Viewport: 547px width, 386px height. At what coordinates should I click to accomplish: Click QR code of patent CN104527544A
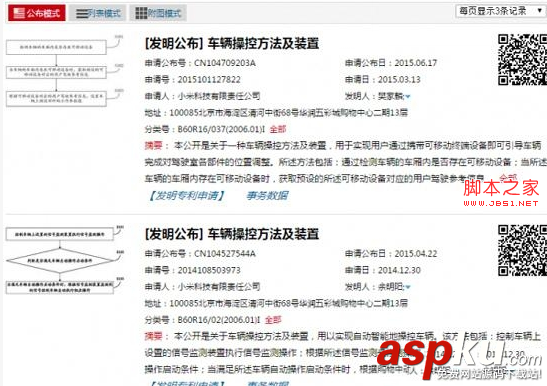[522, 251]
